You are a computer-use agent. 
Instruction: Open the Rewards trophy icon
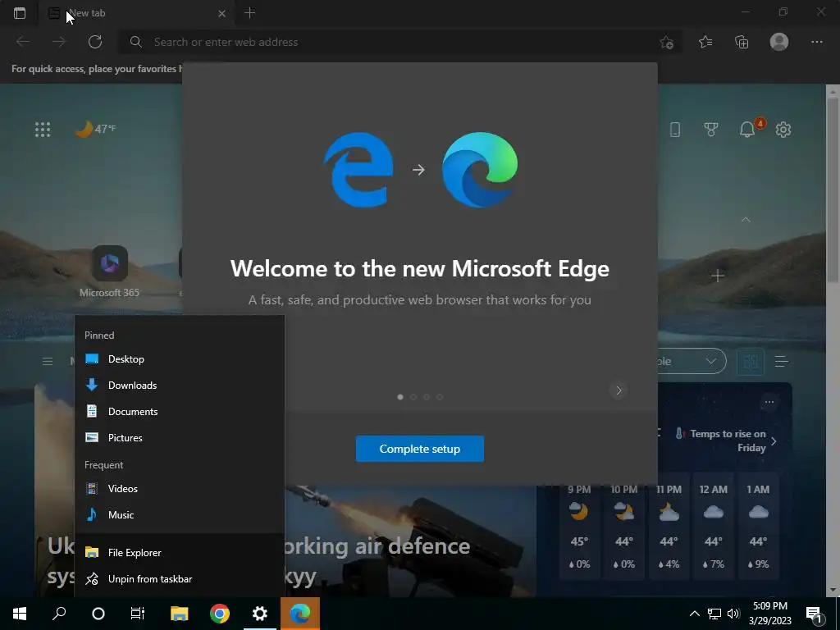point(711,129)
